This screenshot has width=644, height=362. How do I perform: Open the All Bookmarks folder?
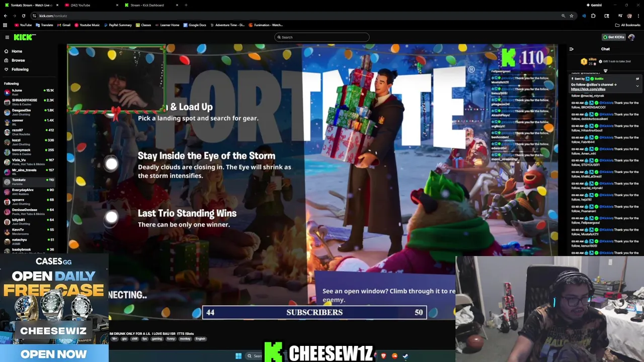point(628,25)
